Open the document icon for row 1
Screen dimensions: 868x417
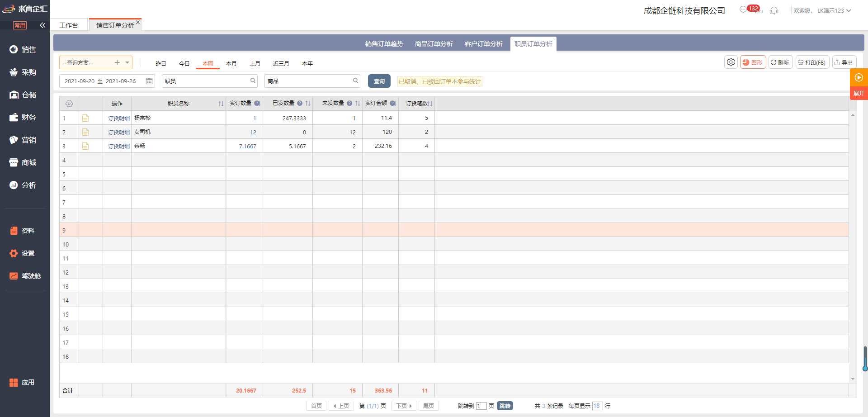[85, 118]
